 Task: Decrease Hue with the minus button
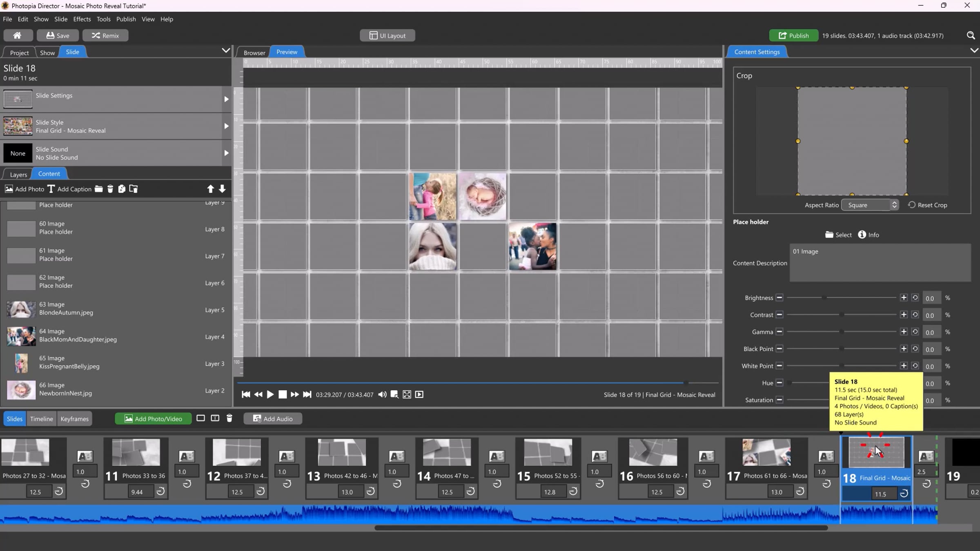pyautogui.click(x=780, y=383)
